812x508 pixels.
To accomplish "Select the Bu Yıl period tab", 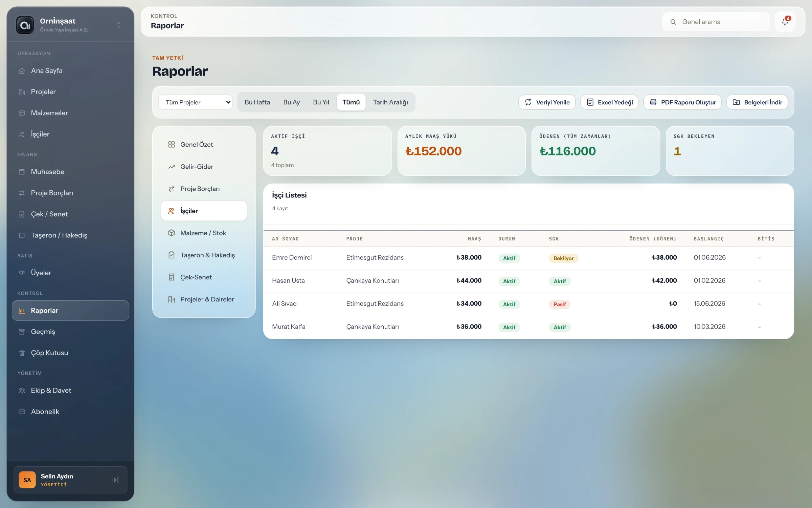I will tap(321, 102).
